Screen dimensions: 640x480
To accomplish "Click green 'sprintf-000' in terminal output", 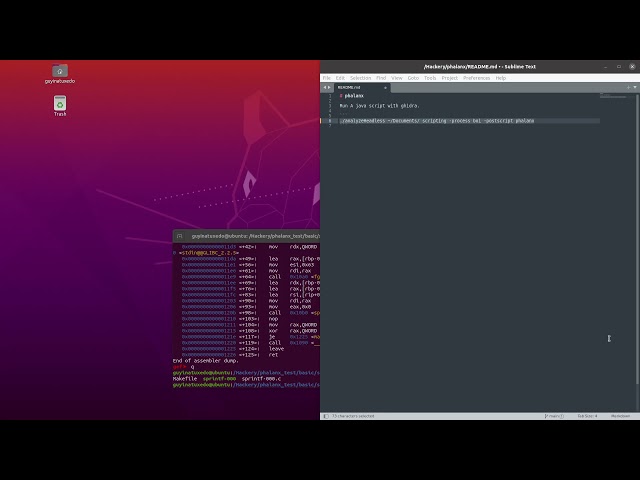I will (219, 379).
